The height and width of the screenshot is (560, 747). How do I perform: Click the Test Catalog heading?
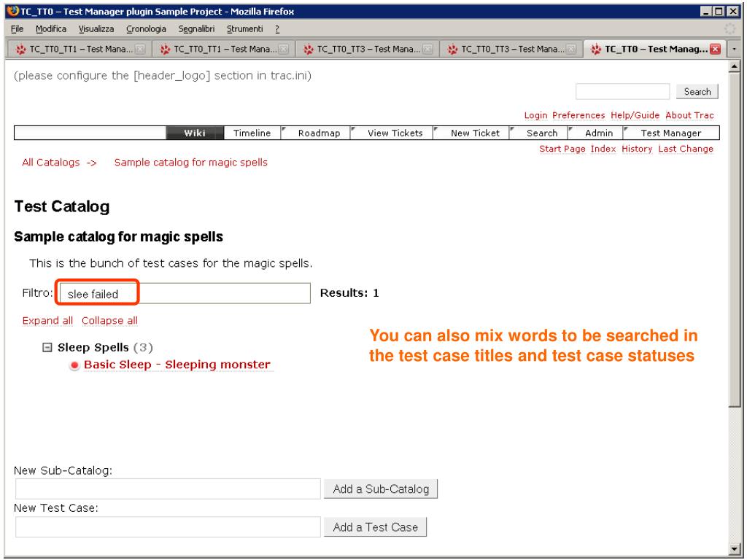(62, 206)
